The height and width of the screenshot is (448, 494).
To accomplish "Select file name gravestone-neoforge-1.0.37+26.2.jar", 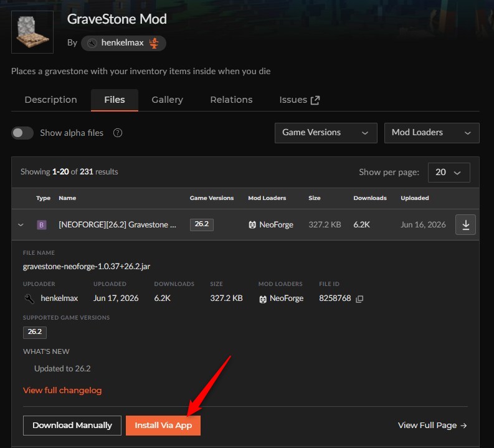I will click(87, 267).
